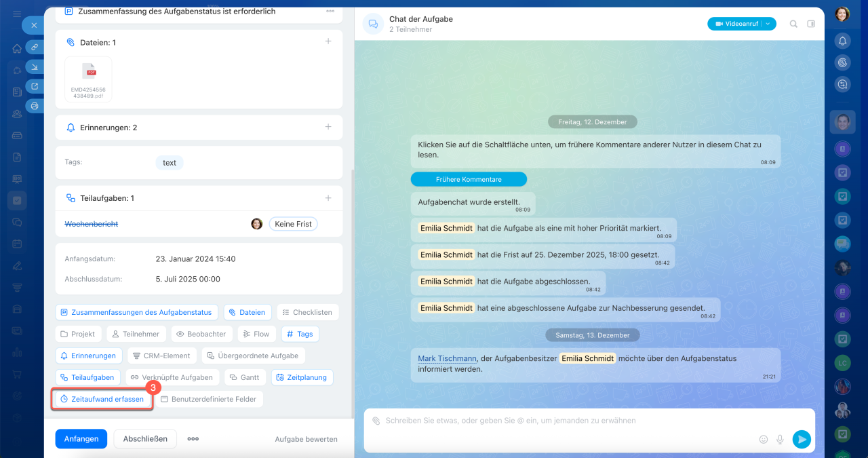The image size is (868, 458).
Task: Open the Videoanruf dropdown arrow
Action: tap(768, 24)
